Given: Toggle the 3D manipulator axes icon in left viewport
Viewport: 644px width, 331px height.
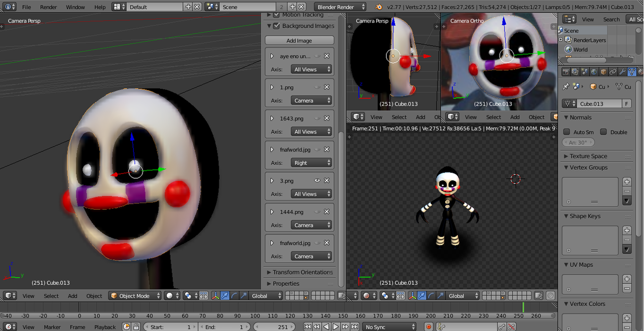Looking at the screenshot, I should (x=216, y=296).
